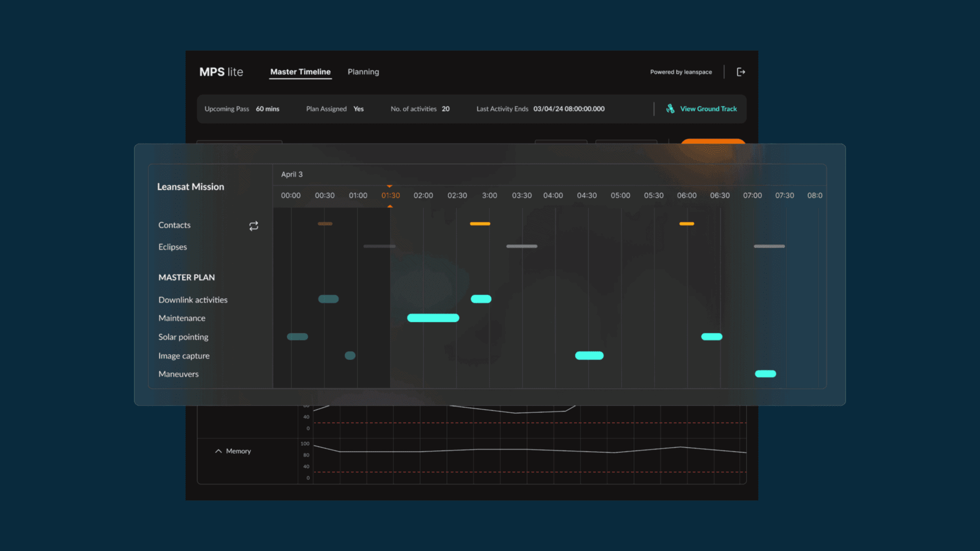This screenshot has height=551, width=980.
Task: Collapse the Memory graph panel
Action: coord(218,451)
